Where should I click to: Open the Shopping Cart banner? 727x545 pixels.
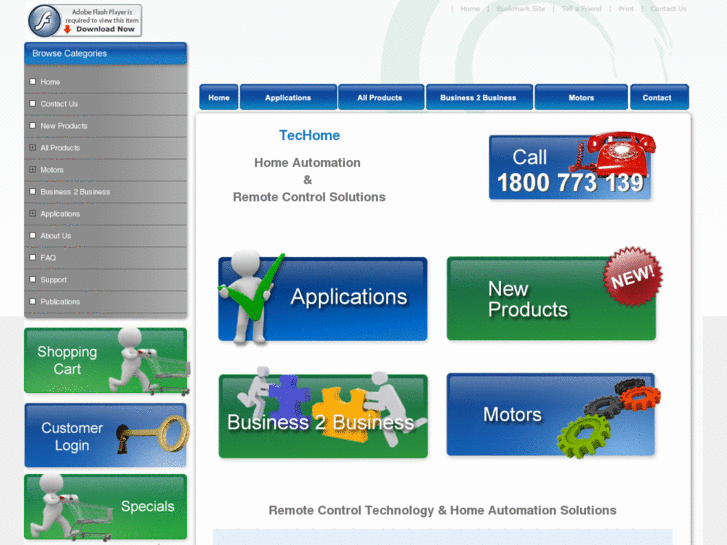(x=106, y=361)
